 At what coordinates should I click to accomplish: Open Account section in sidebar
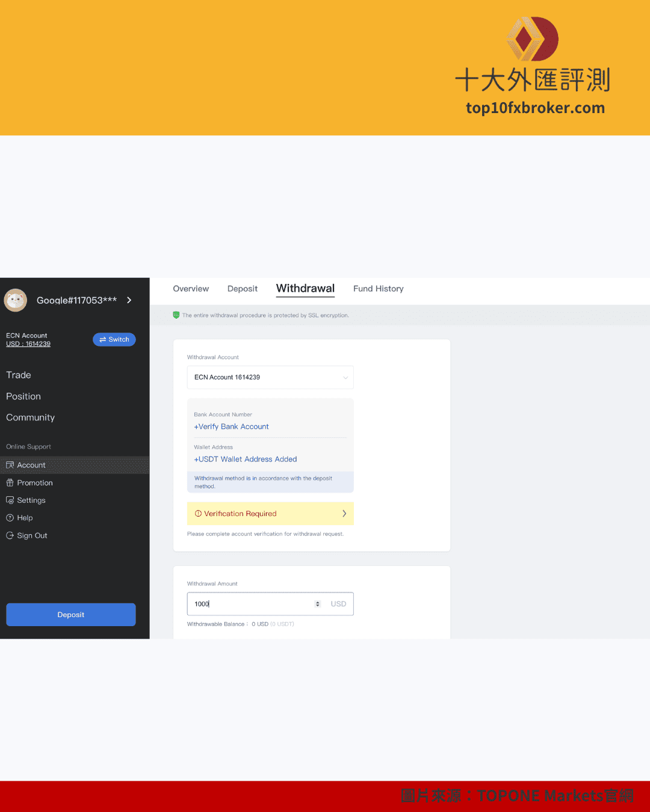click(x=31, y=465)
